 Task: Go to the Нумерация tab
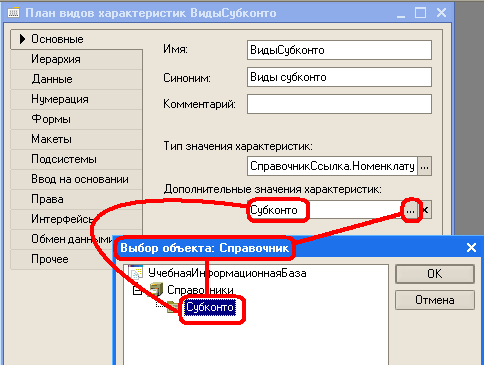click(x=77, y=99)
